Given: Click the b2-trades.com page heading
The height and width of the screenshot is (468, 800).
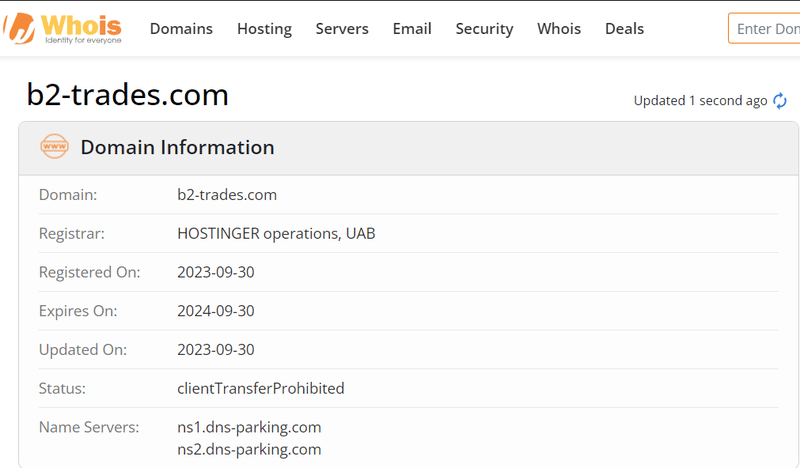Looking at the screenshot, I should point(128,95).
